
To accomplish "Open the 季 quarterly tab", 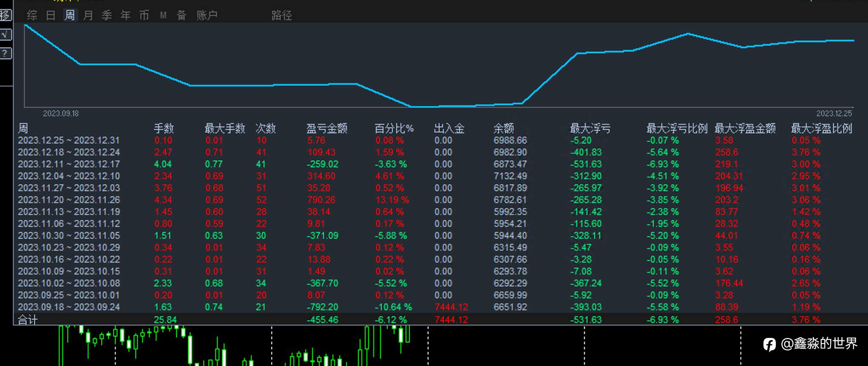I will pyautogui.click(x=107, y=16).
